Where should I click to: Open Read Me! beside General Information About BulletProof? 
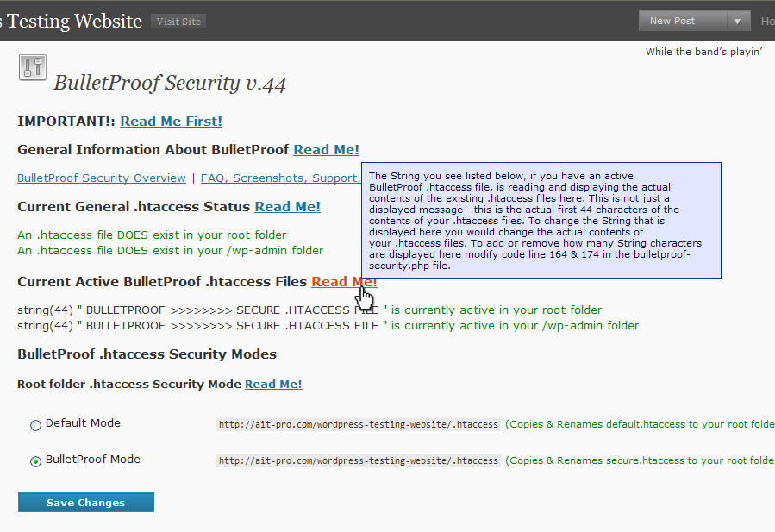point(326,150)
